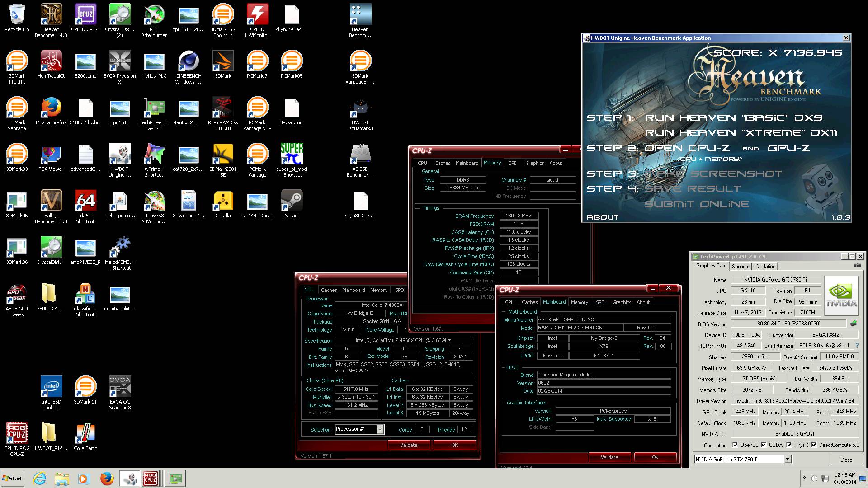Click Submit Online in HWBOT Heaven
The width and height of the screenshot is (868, 488).
[x=697, y=204]
